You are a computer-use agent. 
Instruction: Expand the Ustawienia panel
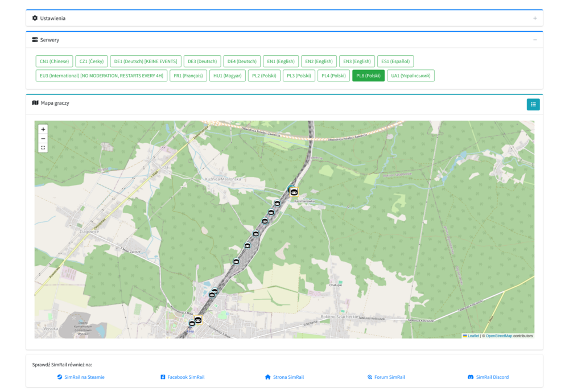click(535, 18)
